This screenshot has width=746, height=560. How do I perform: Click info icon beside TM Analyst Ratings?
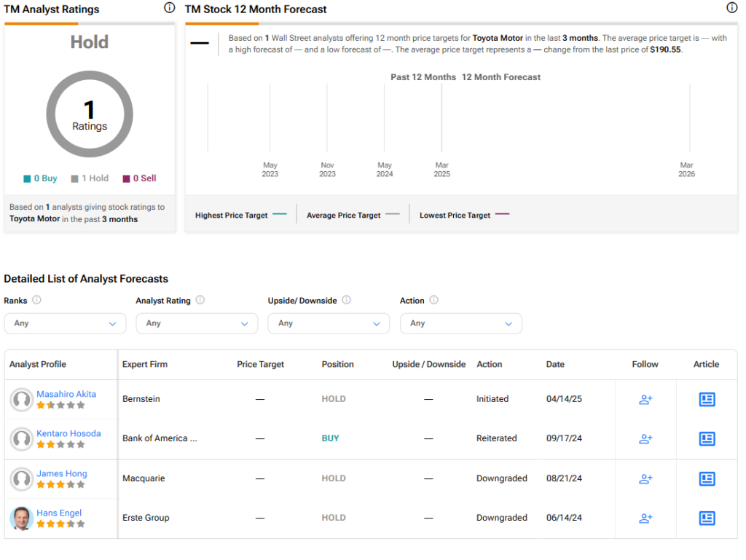point(169,7)
